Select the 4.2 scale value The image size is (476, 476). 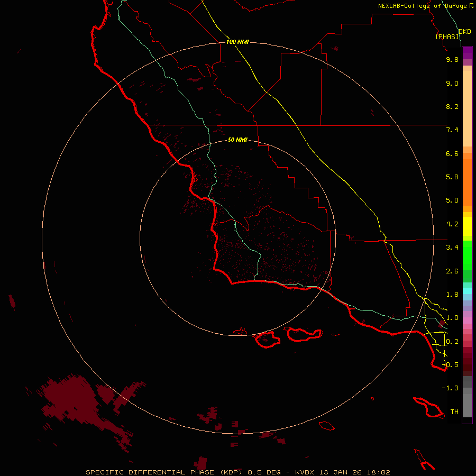[452, 224]
